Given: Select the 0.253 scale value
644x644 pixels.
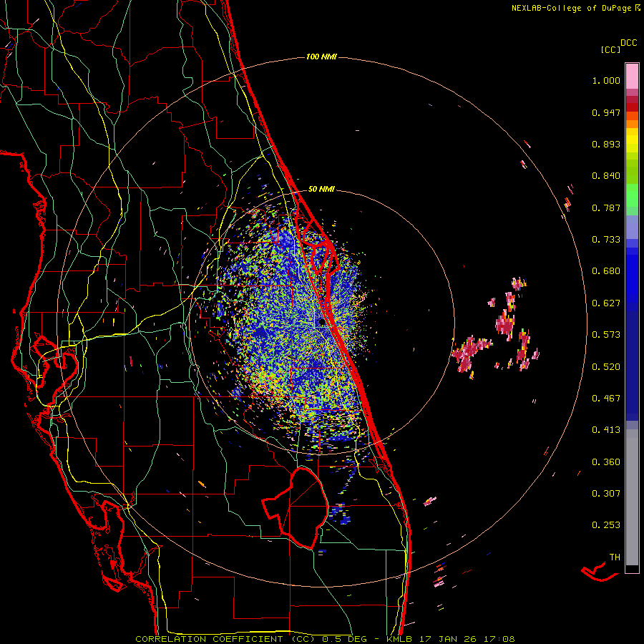Looking at the screenshot, I should pyautogui.click(x=606, y=525).
